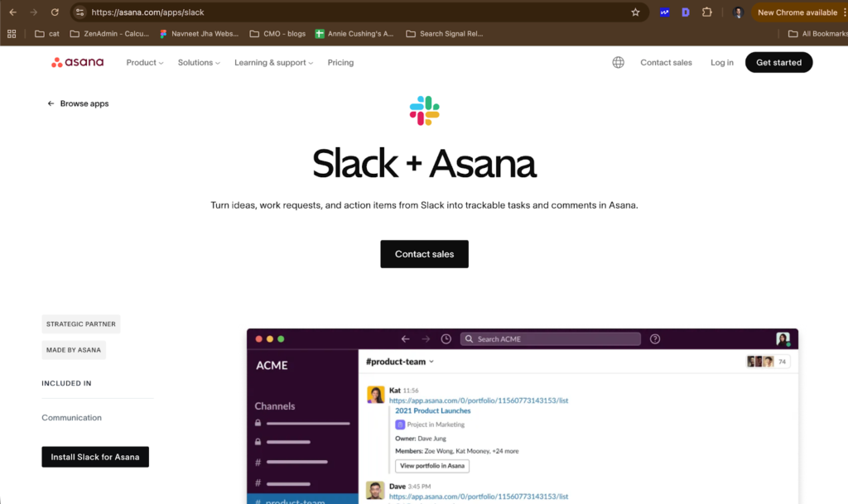
Task: Click the Slack logo above heading
Action: [x=424, y=111]
